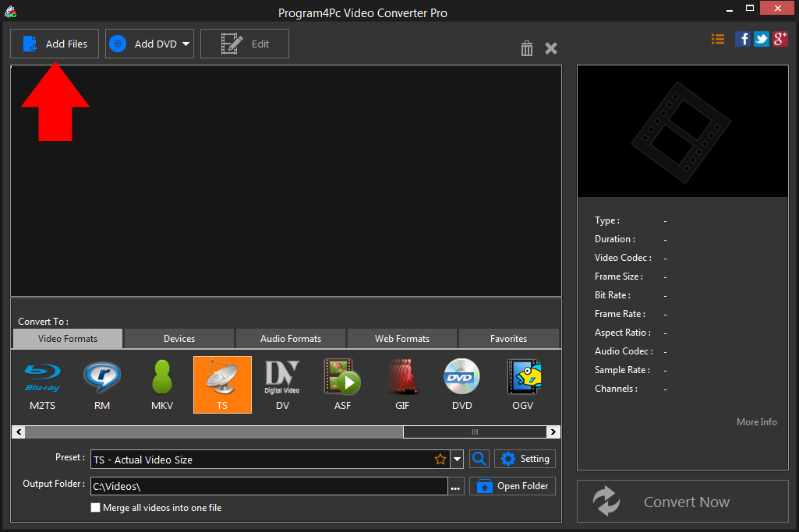Browse output folder with ellipsis button
The image size is (799, 532).
(455, 485)
